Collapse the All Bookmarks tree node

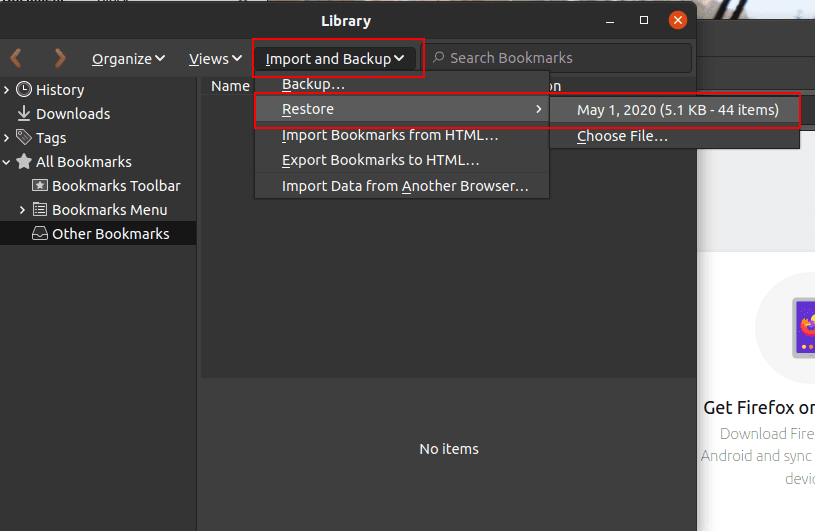6,162
